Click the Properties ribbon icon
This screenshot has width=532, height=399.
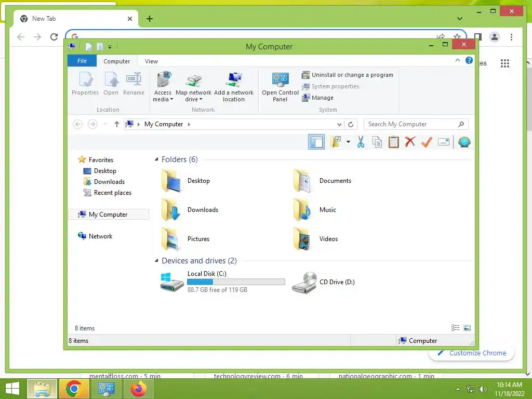coord(85,84)
